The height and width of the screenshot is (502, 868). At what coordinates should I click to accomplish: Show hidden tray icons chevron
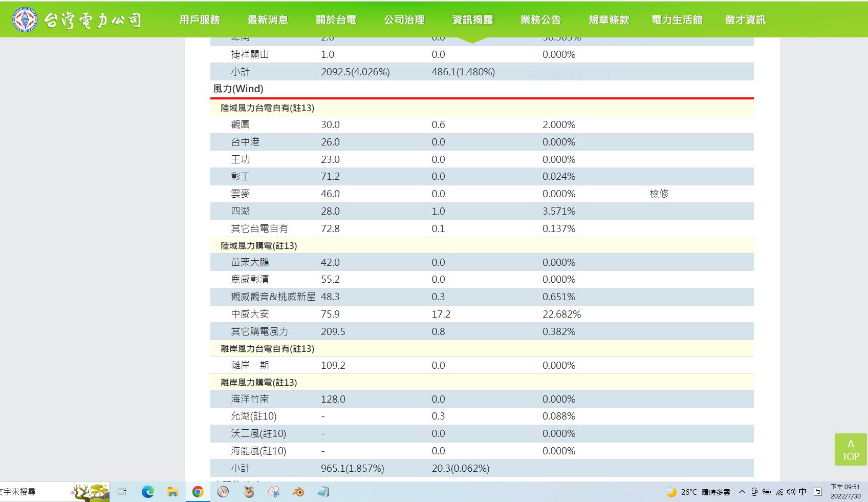(x=742, y=492)
